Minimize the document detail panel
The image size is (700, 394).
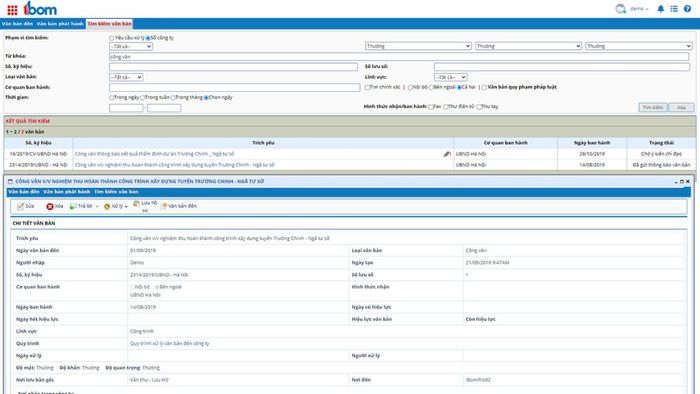676,182
